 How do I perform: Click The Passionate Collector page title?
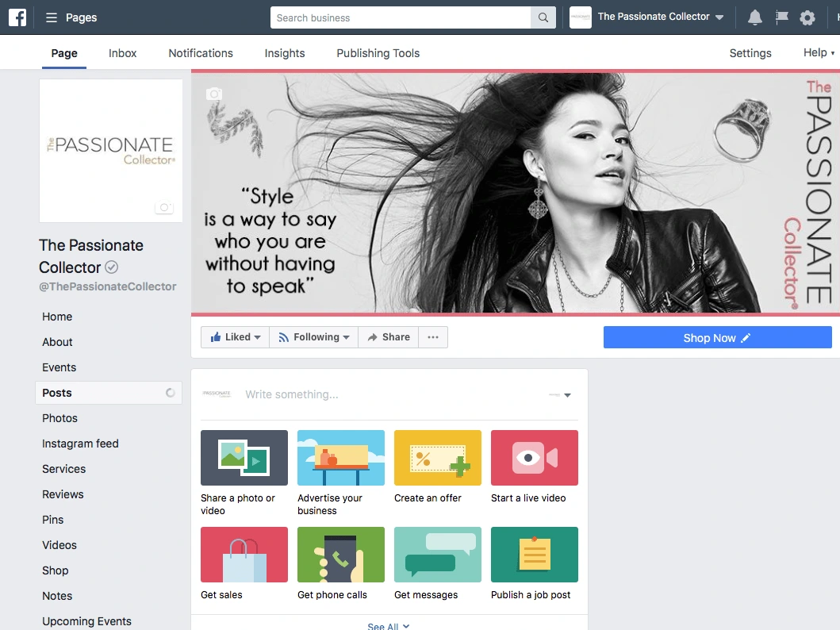click(x=91, y=256)
